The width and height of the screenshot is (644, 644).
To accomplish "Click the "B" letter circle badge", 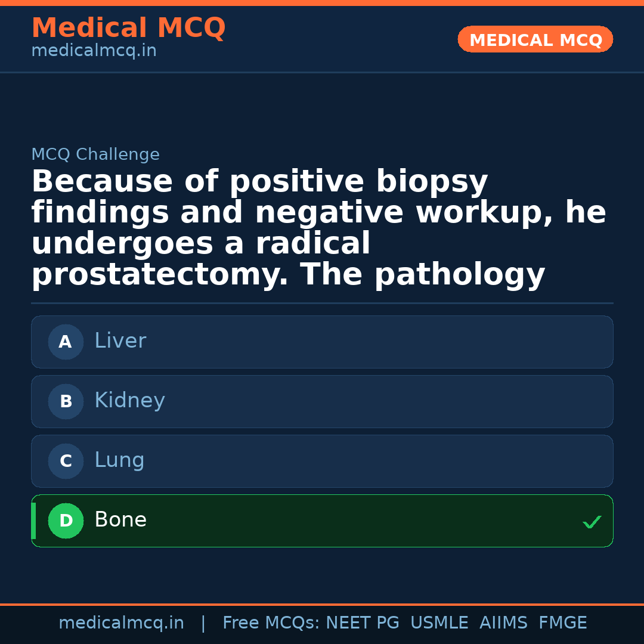I will pos(66,401).
